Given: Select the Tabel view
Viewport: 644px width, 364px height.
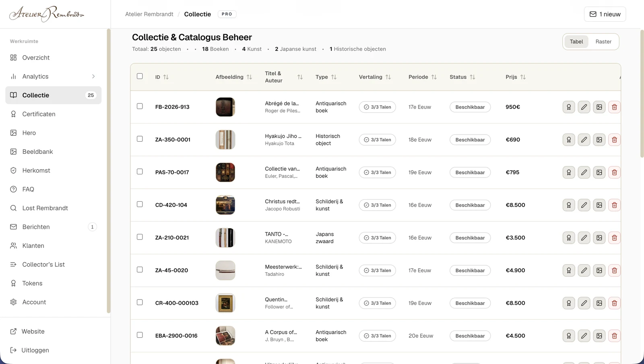Looking at the screenshot, I should click(576, 41).
